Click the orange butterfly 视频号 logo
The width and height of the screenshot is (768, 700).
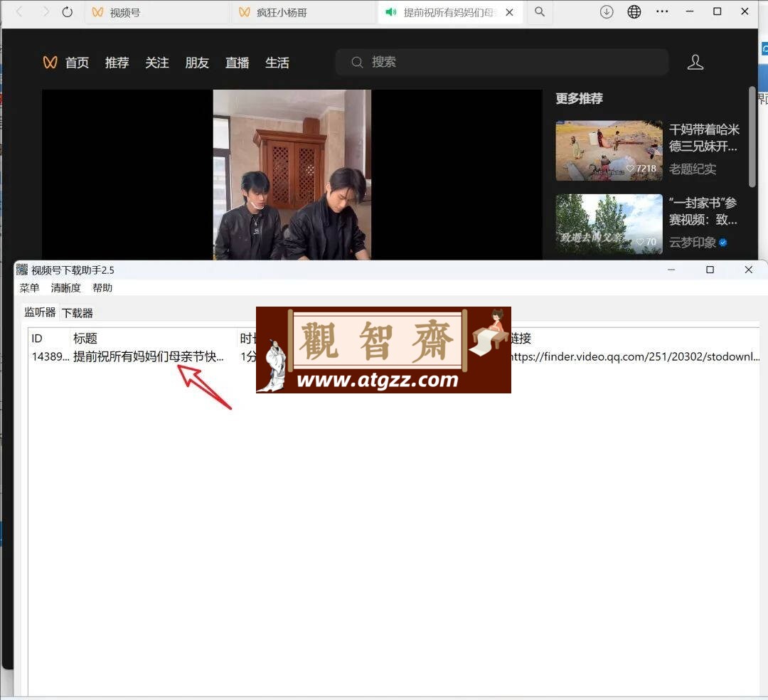coord(50,62)
